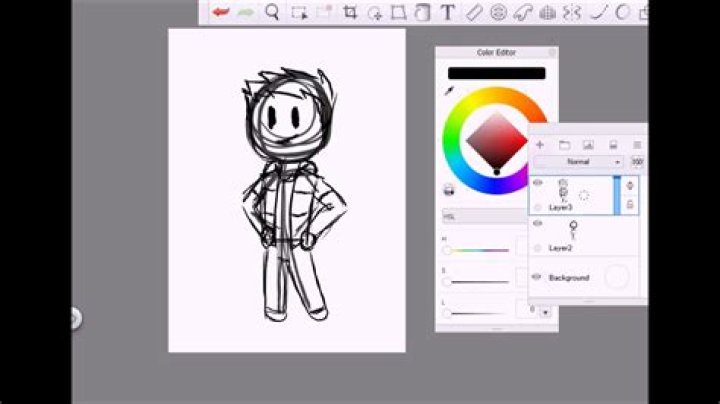The height and width of the screenshot is (404, 720).
Task: Open the HSL color mode dropdown
Action: pyautogui.click(x=485, y=216)
